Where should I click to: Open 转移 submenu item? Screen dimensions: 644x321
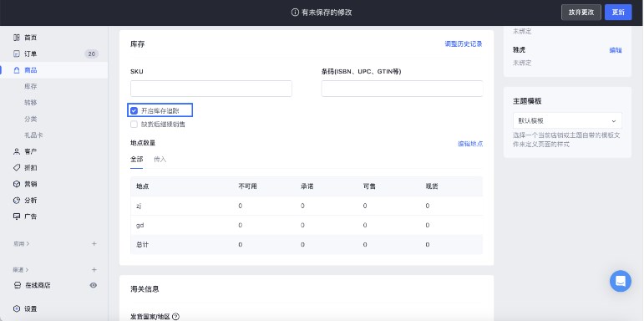[x=31, y=103]
